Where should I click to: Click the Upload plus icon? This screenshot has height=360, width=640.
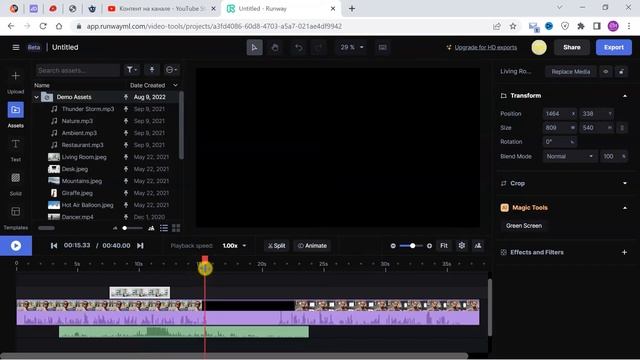pos(16,76)
